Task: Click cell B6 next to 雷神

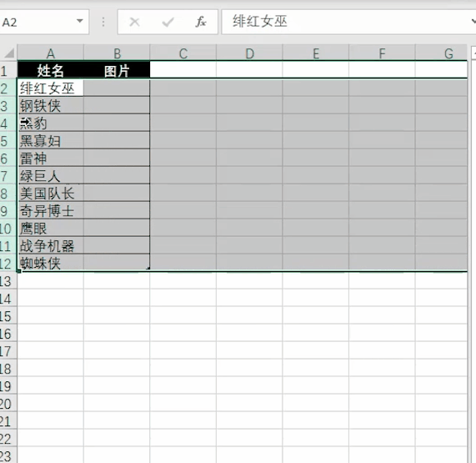Action: pyautogui.click(x=117, y=158)
